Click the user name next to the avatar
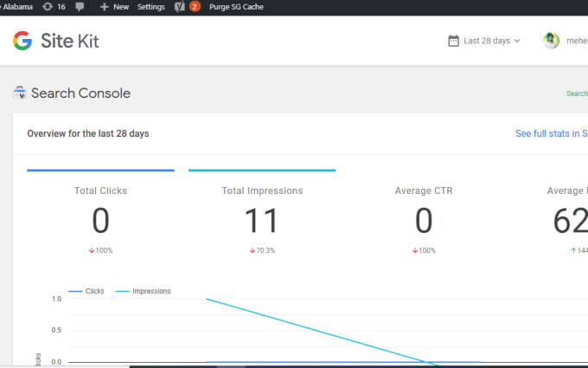Viewport: 588px width, 368px height. pyautogui.click(x=577, y=41)
